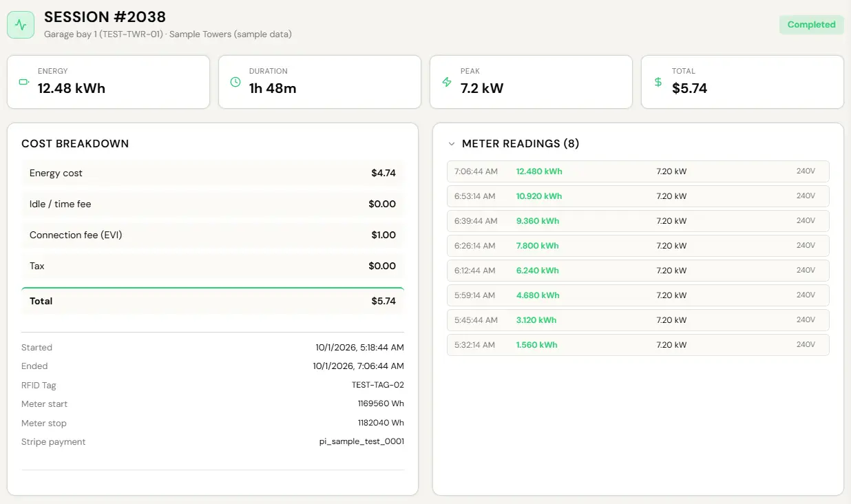851x504 pixels.
Task: Click the METER READINGS (8) heading
Action: (x=521, y=144)
